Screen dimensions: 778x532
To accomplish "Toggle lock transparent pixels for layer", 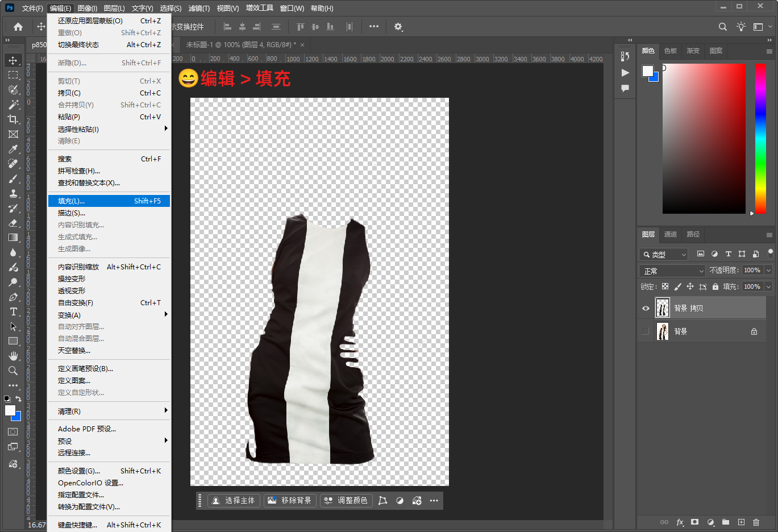I will tap(665, 286).
